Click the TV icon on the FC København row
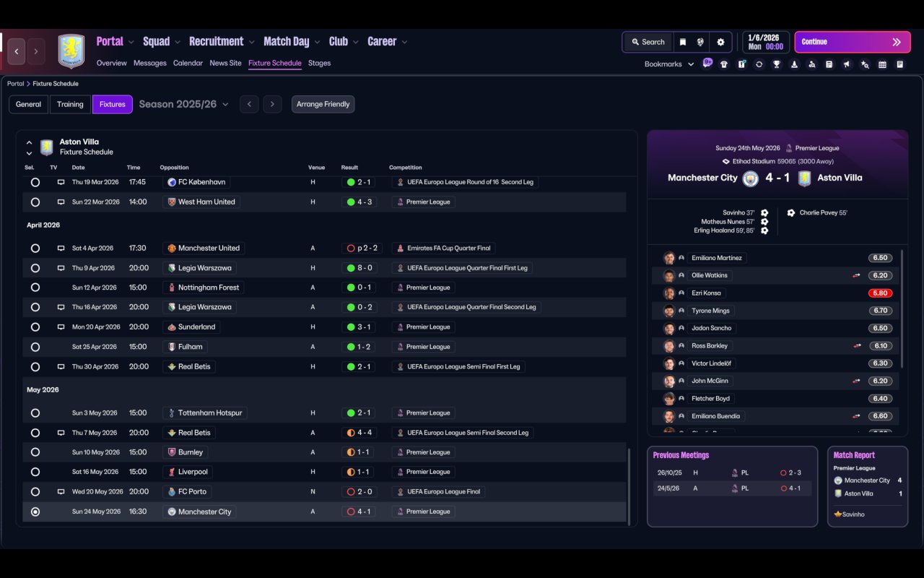Viewport: 924px width, 578px height. pyautogui.click(x=61, y=182)
